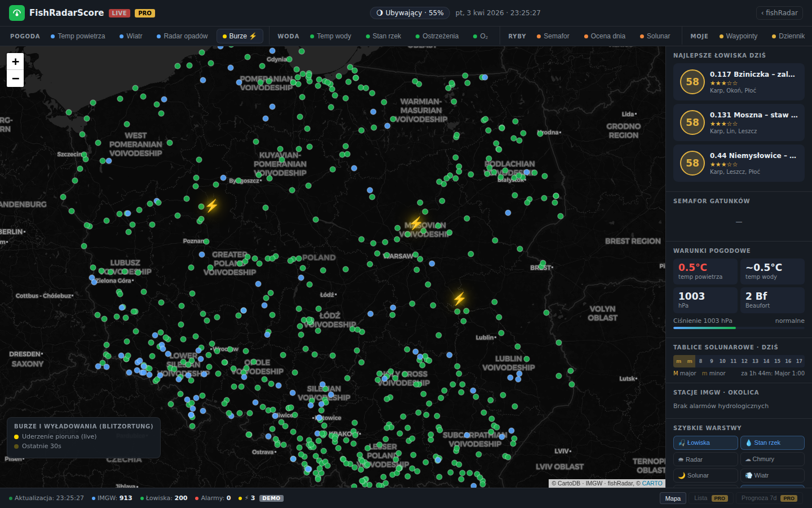This screenshot has width=812, height=508.
Task: Open the Bziniczka top fishing spot entry
Action: (739, 82)
